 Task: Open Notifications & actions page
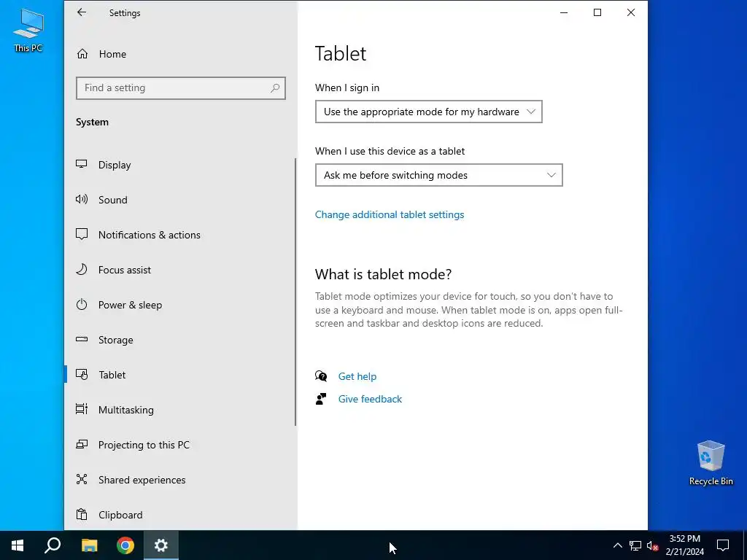(181, 235)
